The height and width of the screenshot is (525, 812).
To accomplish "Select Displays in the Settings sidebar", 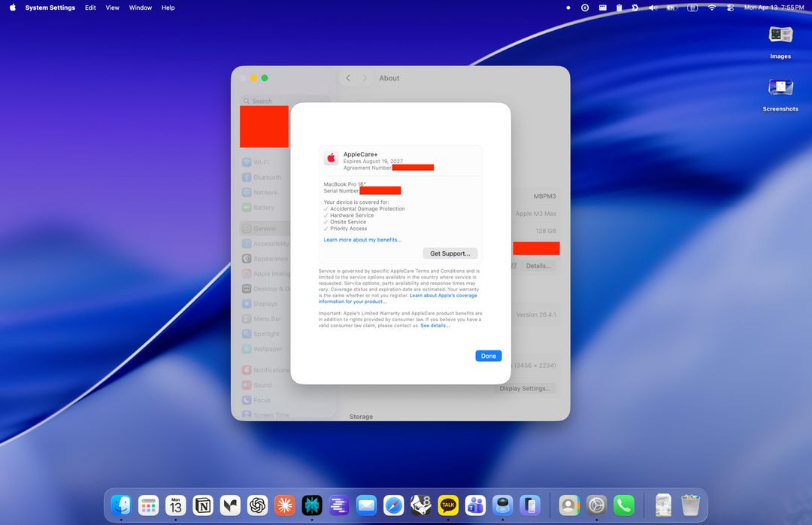I will [x=265, y=304].
